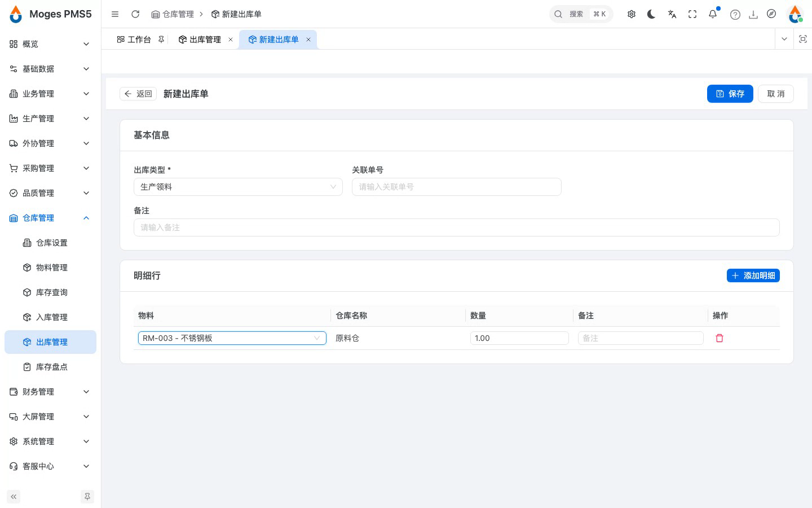Click the 取消 button
This screenshot has width=812, height=508.
coord(776,94)
